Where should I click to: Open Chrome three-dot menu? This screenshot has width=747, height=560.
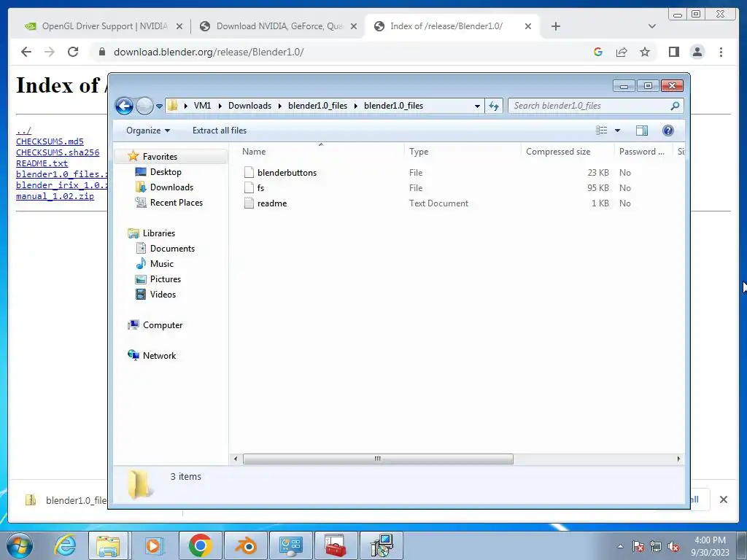coord(721,52)
